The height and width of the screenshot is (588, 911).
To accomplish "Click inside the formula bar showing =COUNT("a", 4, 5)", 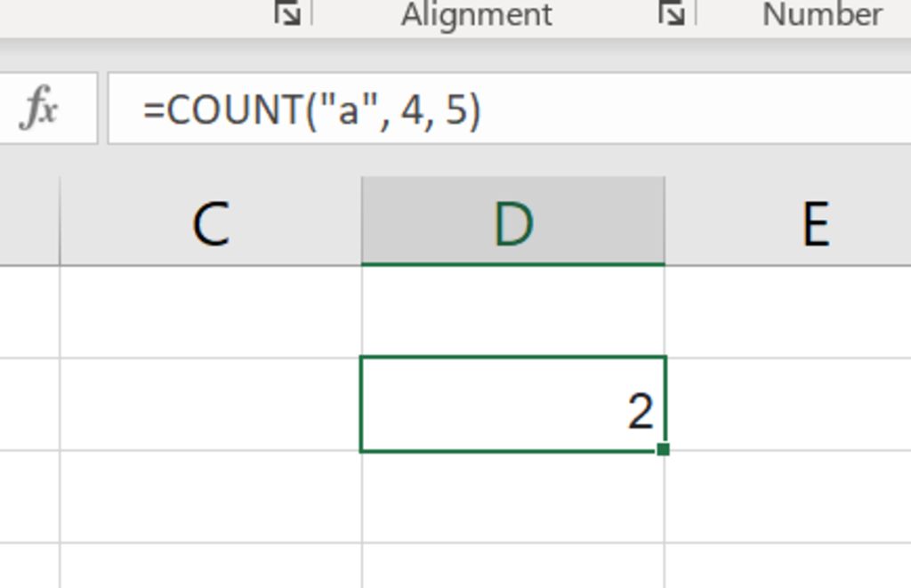I will 509,109.
